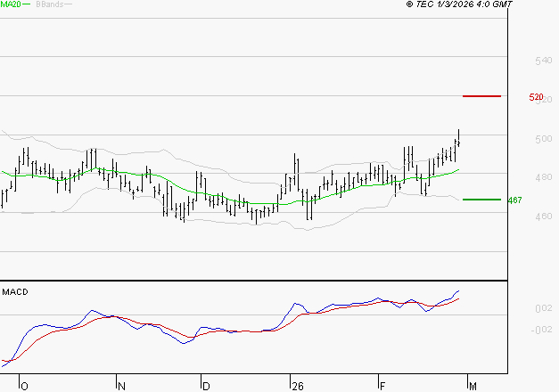Click the TEC 1/3/2026 timestamp text
Viewport: 559px width, 392px height.
459,4
